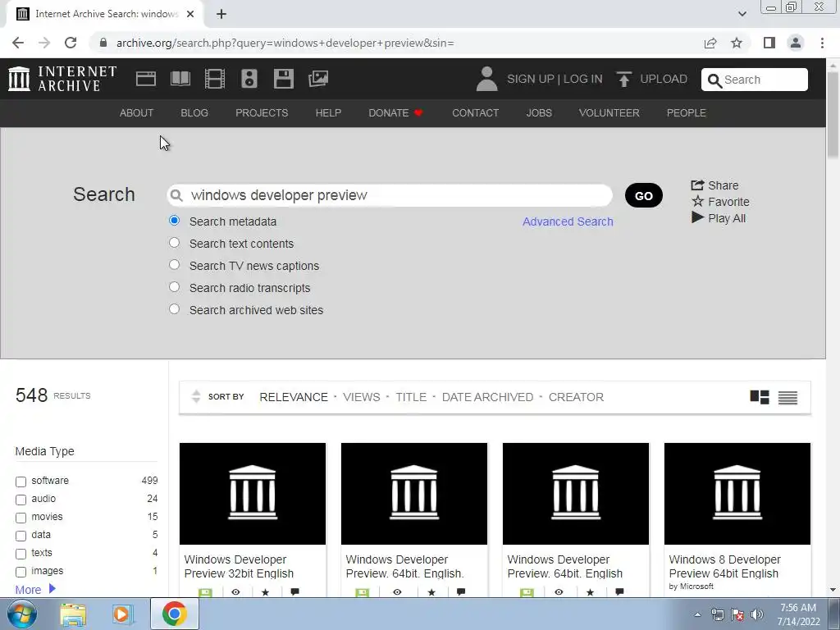The image size is (840, 630).
Task: Open the tab search dropdown chevron
Action: coord(742,14)
